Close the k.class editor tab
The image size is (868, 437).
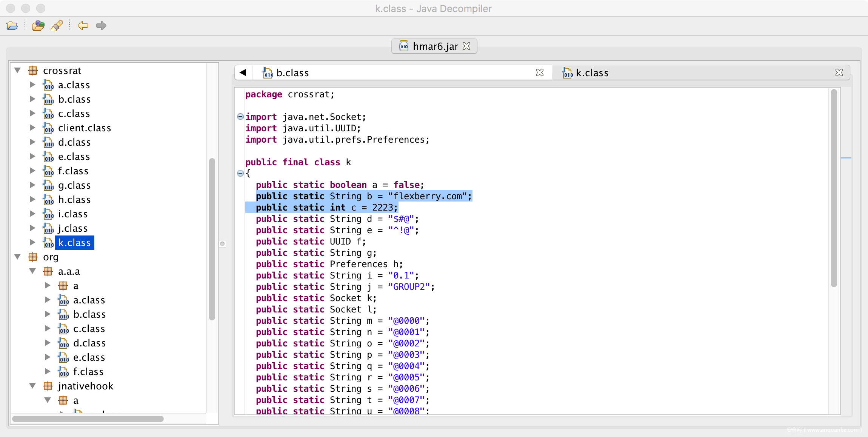click(x=839, y=72)
